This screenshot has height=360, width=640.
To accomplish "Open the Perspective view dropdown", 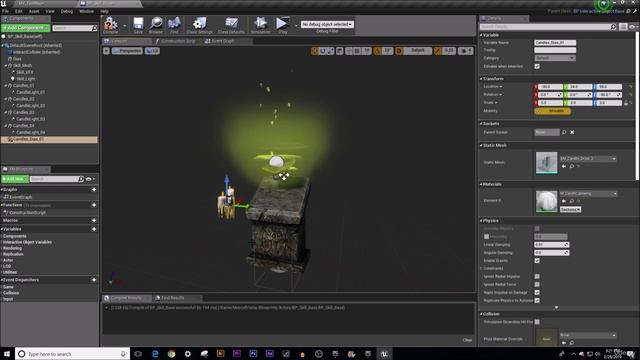I will [127, 51].
